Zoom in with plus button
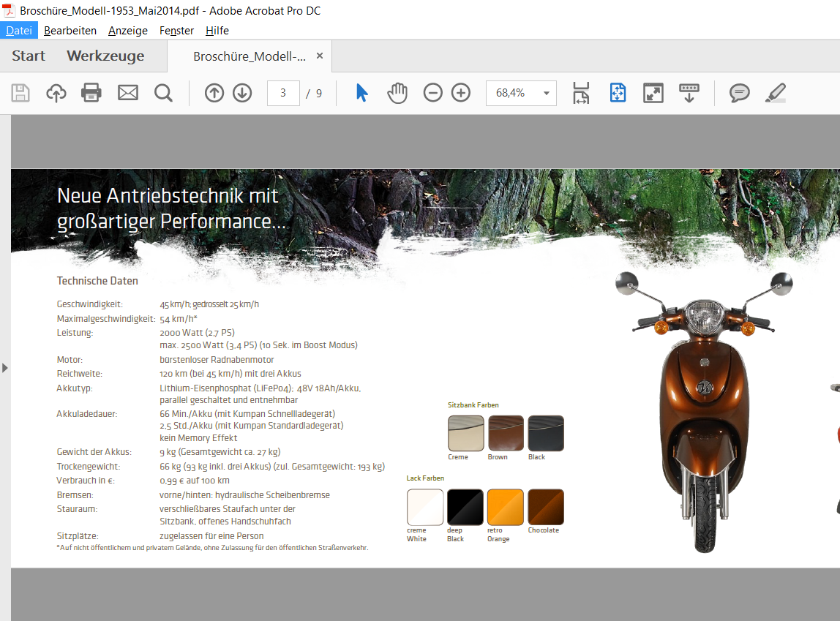840x621 pixels. tap(460, 93)
